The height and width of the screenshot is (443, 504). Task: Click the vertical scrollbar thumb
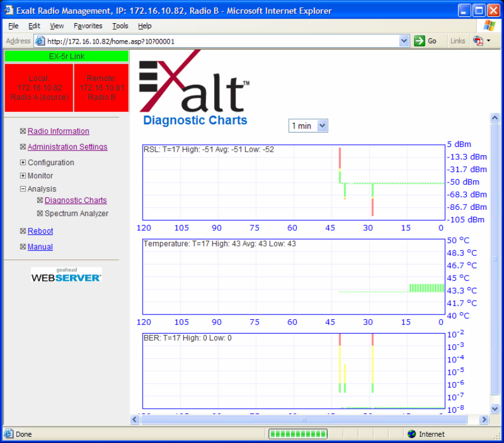495,258
